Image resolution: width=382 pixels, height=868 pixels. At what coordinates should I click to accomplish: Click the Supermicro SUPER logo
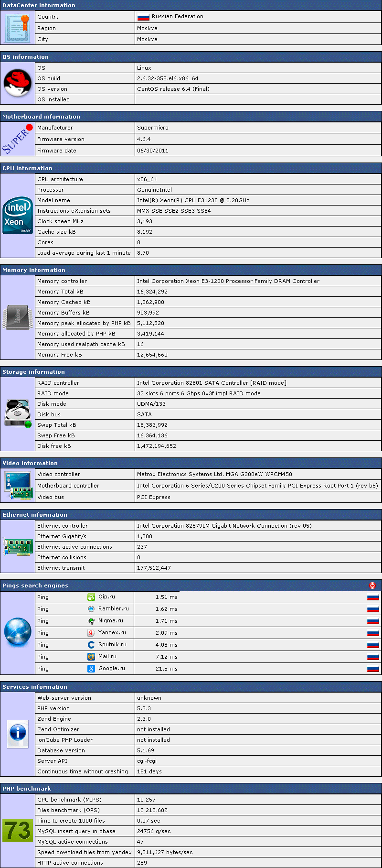click(x=18, y=139)
